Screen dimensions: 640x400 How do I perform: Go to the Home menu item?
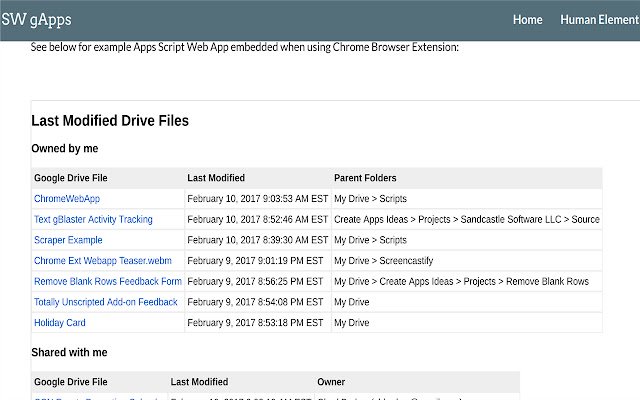tap(527, 20)
